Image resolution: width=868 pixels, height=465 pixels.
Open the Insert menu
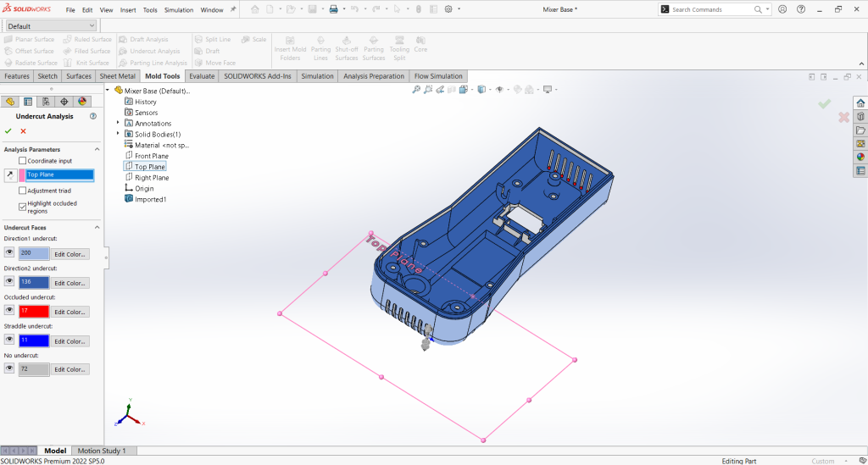[128, 10]
